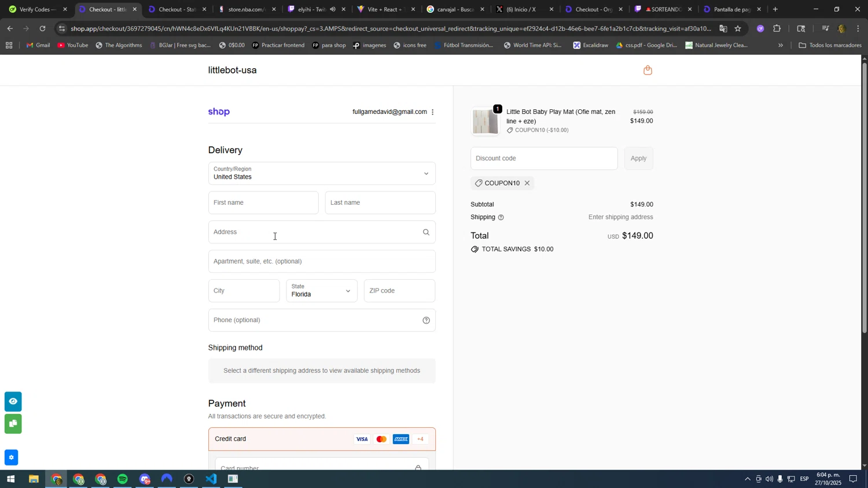Show the shipping info help icon

click(501, 217)
